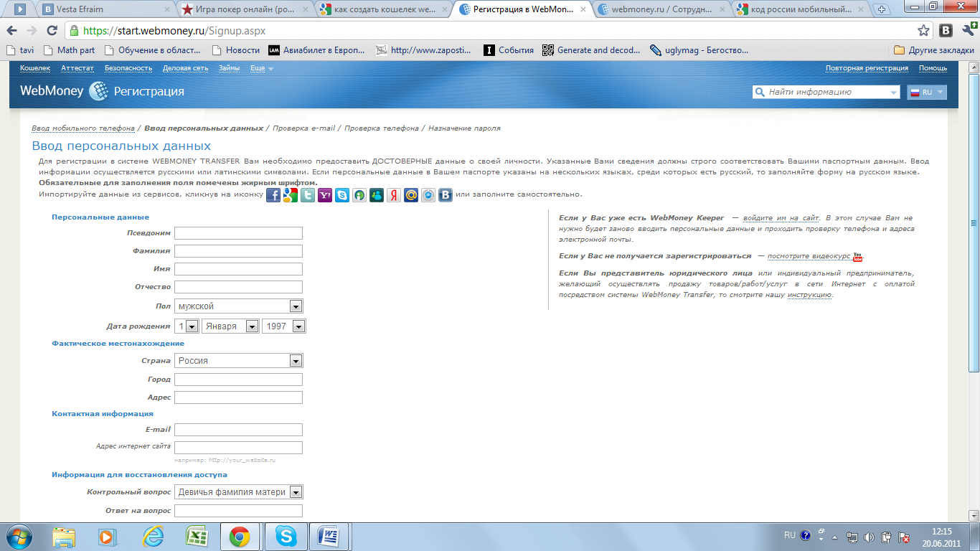Click the YouTube icon next to видеокурс

click(857, 256)
